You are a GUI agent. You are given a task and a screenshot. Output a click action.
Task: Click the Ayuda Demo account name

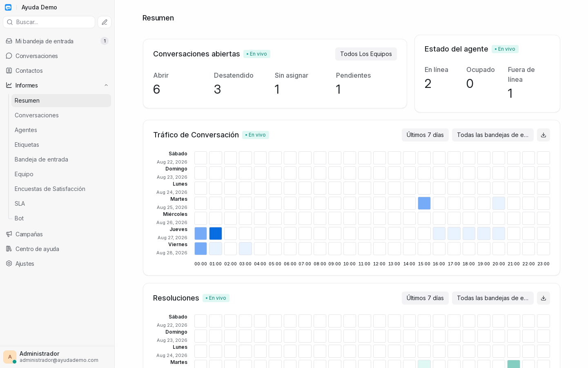[39, 7]
